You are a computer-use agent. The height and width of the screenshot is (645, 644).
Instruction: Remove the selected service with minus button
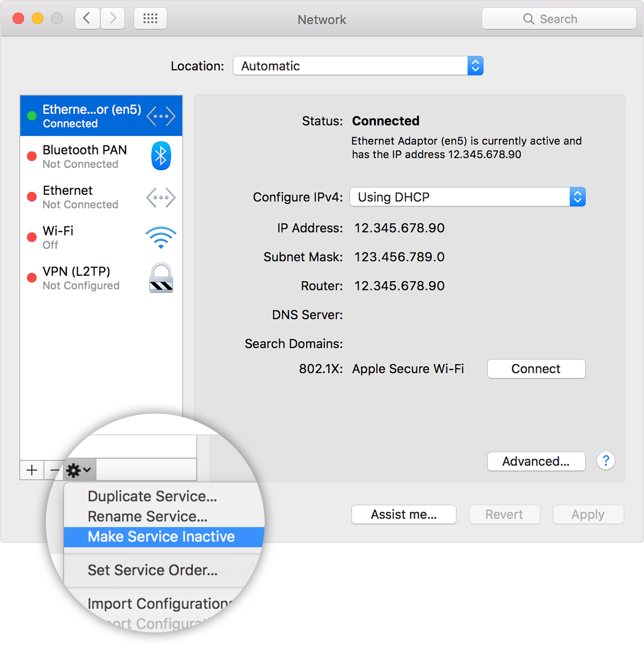pos(54,470)
